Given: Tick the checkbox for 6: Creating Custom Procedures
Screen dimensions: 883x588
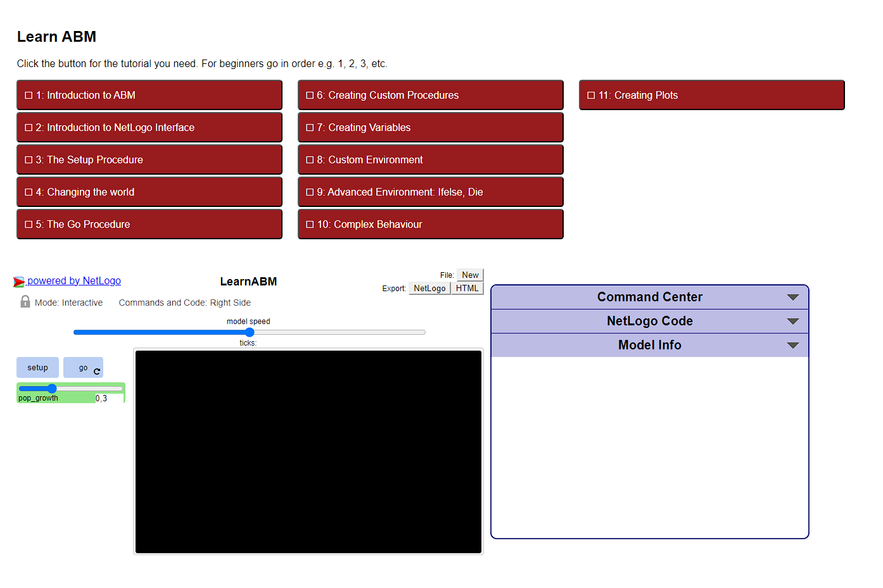Looking at the screenshot, I should click(x=310, y=96).
